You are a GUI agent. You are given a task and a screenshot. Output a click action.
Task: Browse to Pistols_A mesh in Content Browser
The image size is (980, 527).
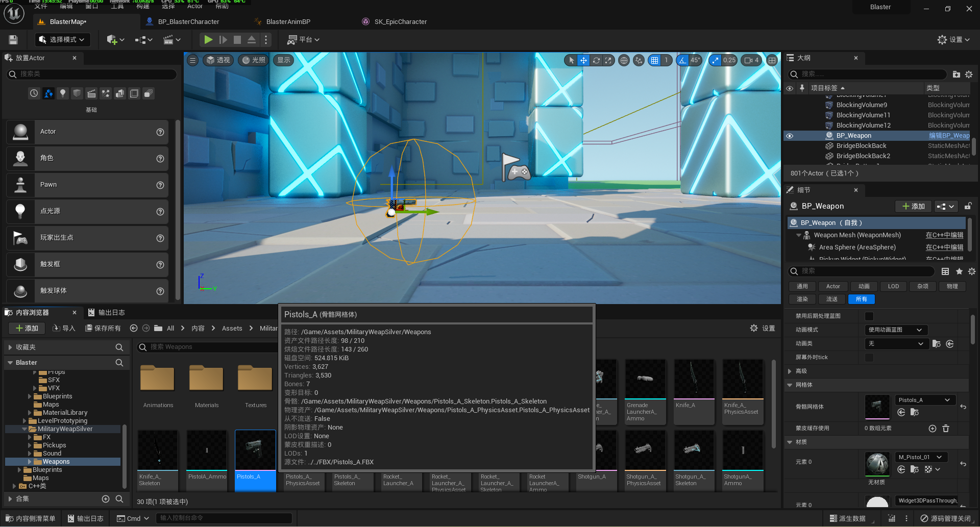point(914,413)
